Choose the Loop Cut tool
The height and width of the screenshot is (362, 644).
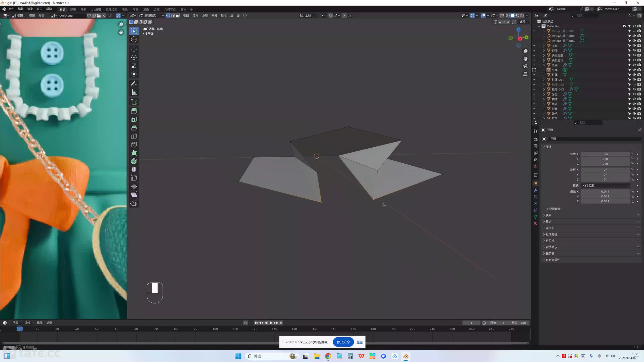(134, 136)
